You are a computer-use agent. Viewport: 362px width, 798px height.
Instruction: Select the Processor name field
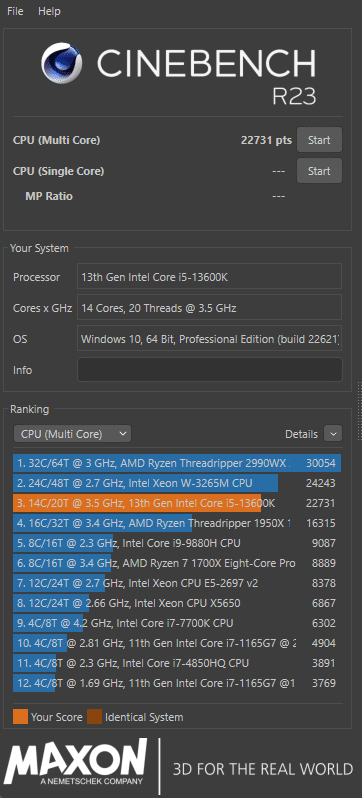209,277
